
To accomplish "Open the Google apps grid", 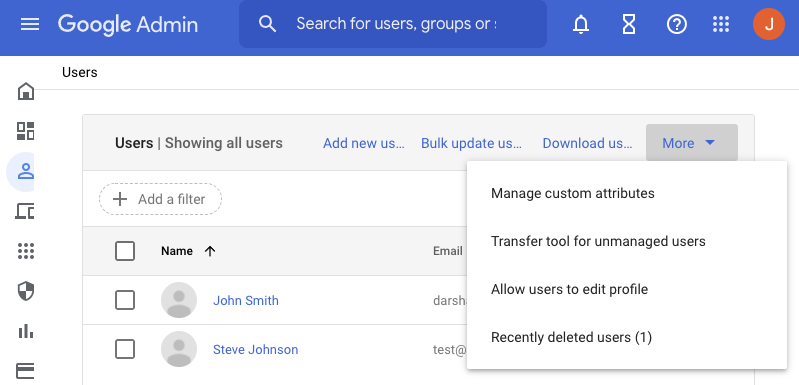I will pyautogui.click(x=721, y=24).
